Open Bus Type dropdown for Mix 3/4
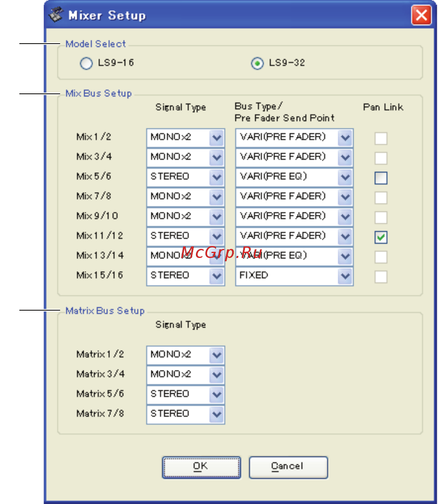 click(x=294, y=158)
